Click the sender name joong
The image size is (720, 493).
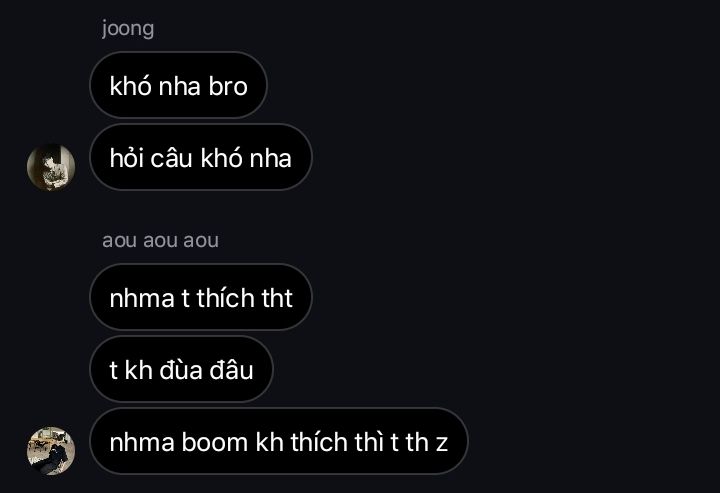[x=128, y=28]
